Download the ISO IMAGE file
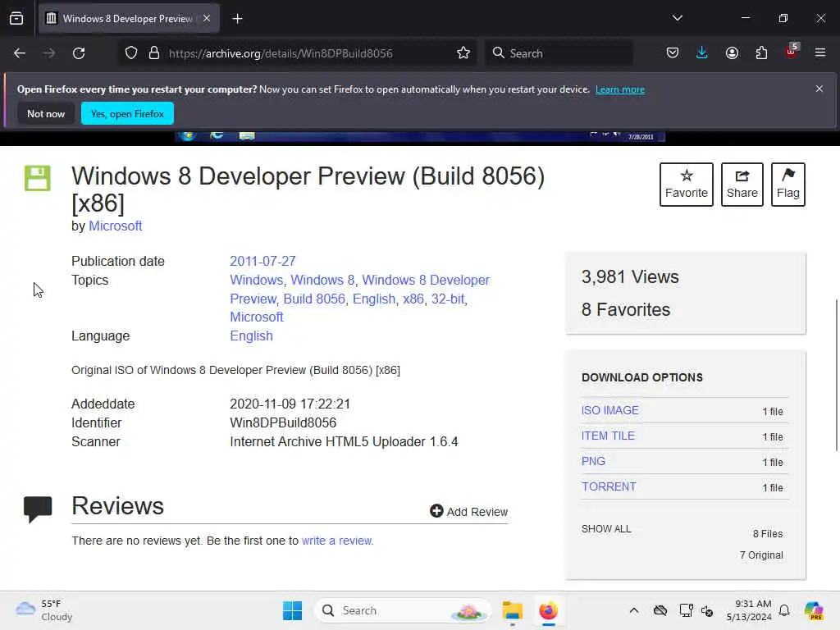 click(609, 410)
